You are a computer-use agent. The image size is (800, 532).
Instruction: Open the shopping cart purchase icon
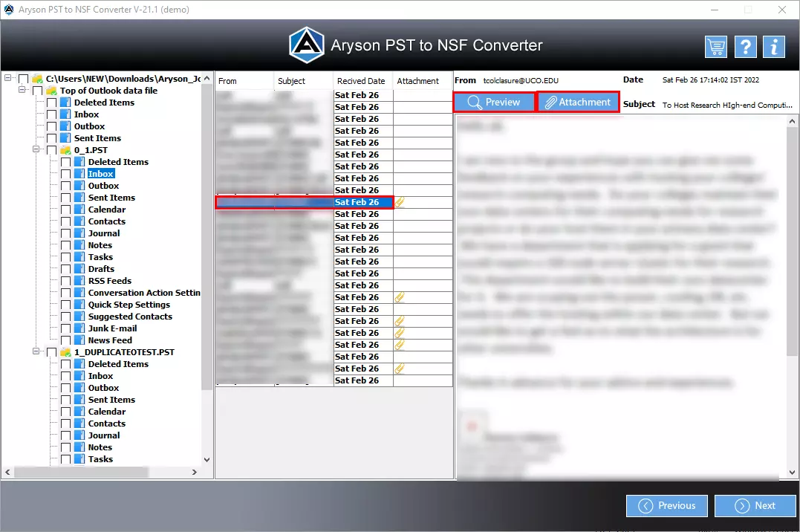(x=716, y=47)
